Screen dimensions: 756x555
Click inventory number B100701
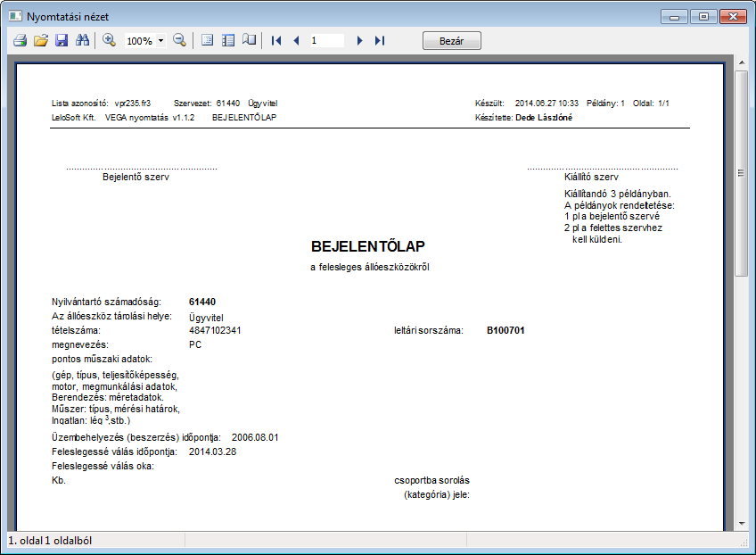point(505,330)
